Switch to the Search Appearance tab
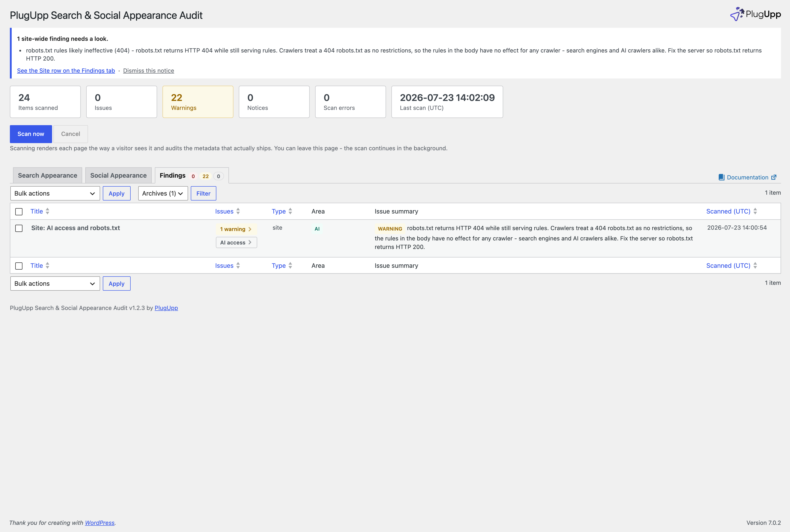Screen dimensions: 790x532 48,175
